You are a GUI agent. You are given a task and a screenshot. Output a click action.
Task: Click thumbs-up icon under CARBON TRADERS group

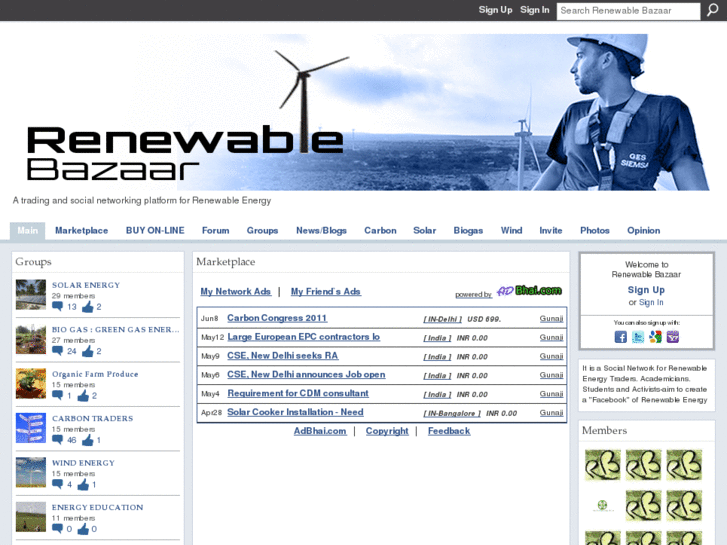(x=87, y=440)
